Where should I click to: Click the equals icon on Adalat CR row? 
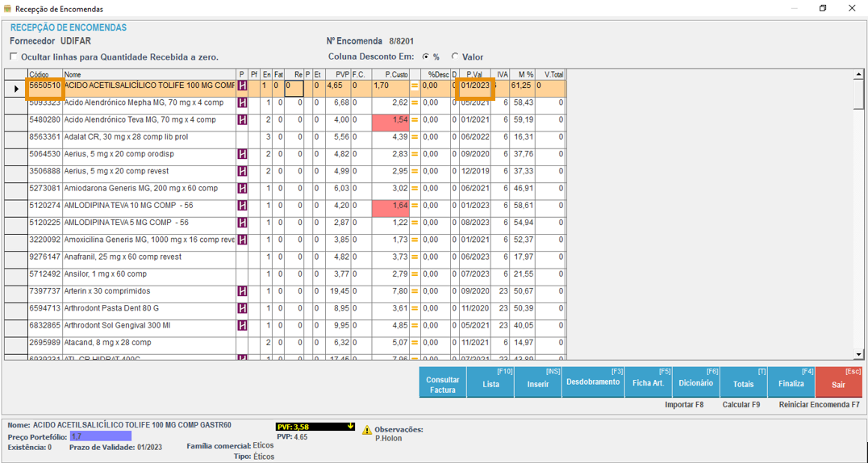[415, 137]
